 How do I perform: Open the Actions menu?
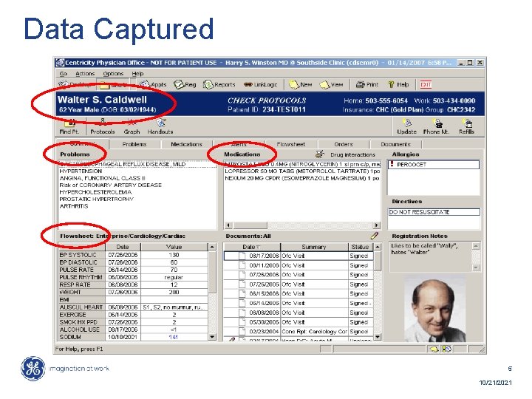pyautogui.click(x=85, y=74)
